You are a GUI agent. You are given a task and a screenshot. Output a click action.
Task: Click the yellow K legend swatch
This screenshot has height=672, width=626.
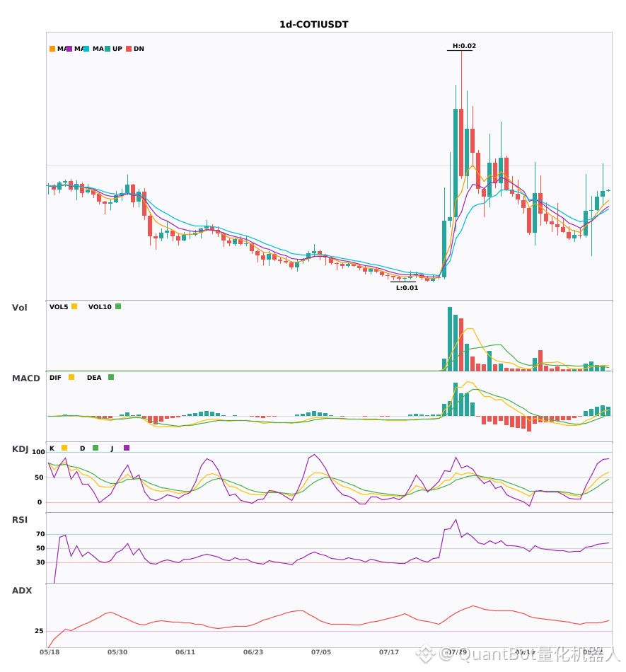(64, 448)
